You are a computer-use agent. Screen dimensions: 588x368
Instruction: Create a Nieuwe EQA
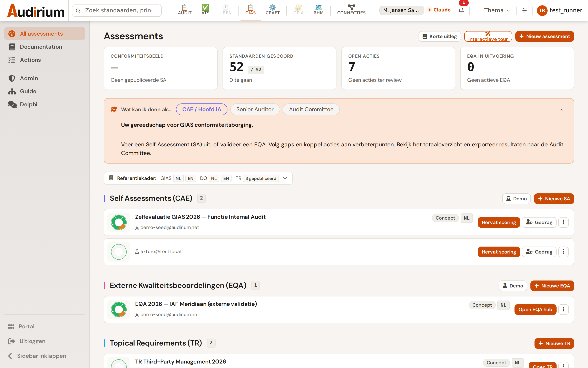552,286
